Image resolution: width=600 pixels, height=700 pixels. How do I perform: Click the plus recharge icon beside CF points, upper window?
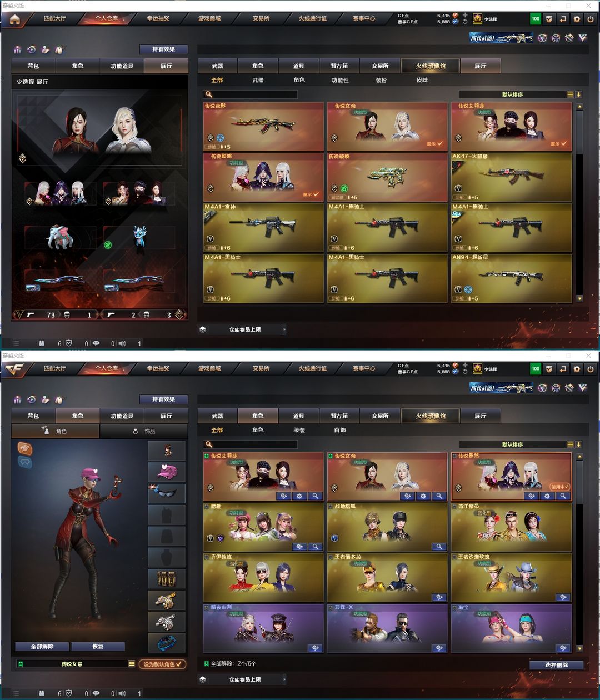[465, 15]
